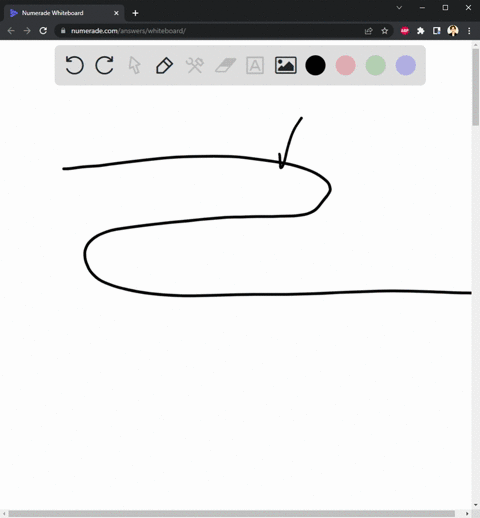Image resolution: width=480 pixels, height=518 pixels.
Task: Insert an image onto the whiteboard
Action: (x=286, y=65)
